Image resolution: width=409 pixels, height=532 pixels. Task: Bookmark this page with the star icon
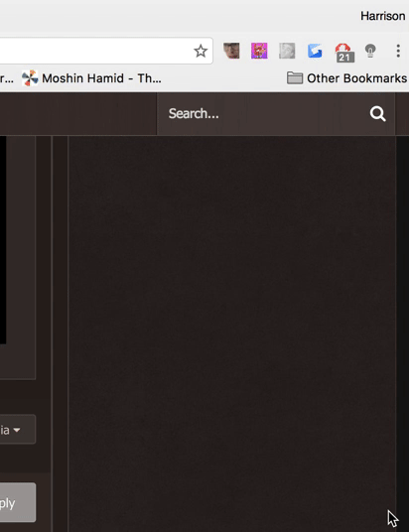(x=201, y=51)
